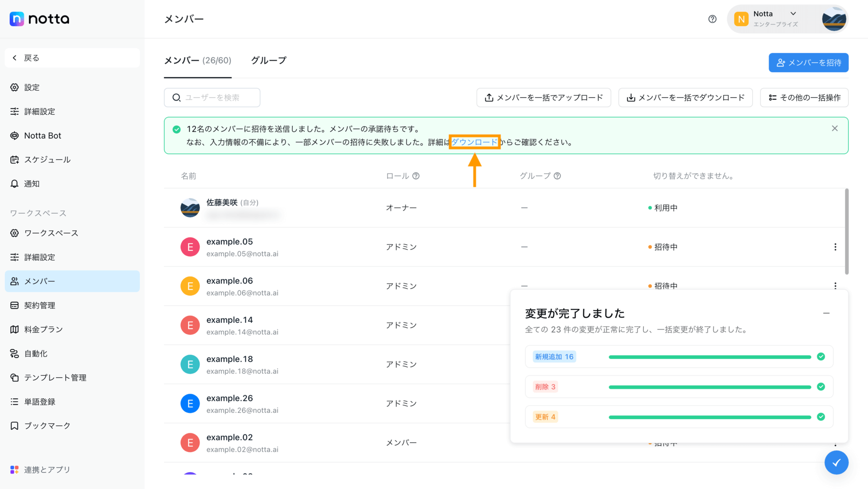Click the check icon on 新規追加 row
The image size is (868, 489).
tap(821, 357)
